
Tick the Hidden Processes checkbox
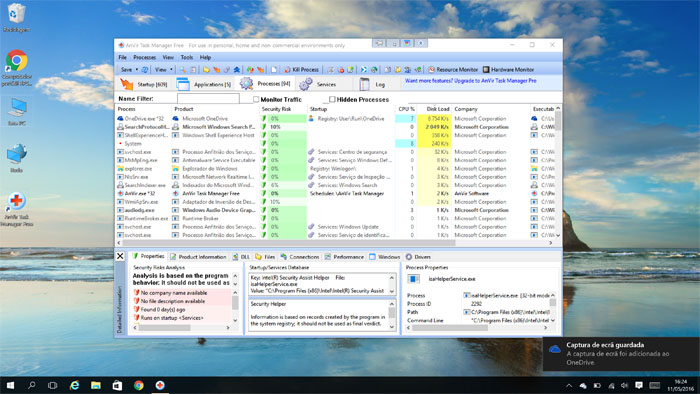[x=332, y=99]
